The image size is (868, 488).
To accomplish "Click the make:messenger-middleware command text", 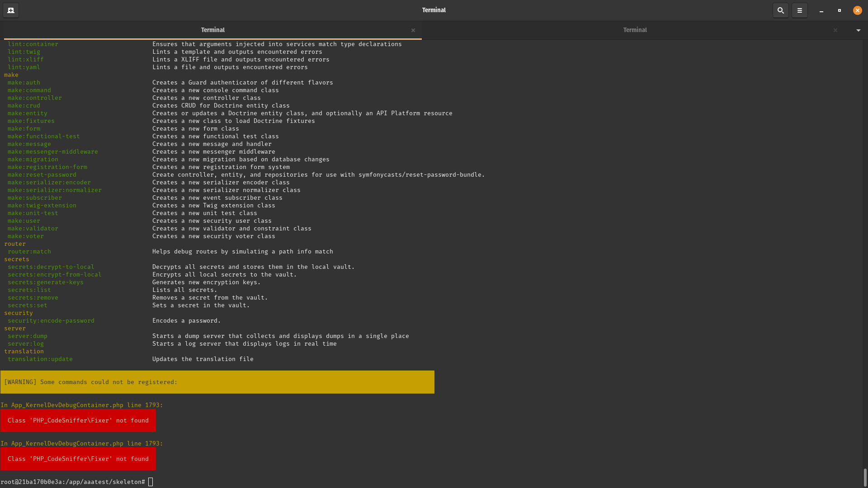I will point(53,151).
